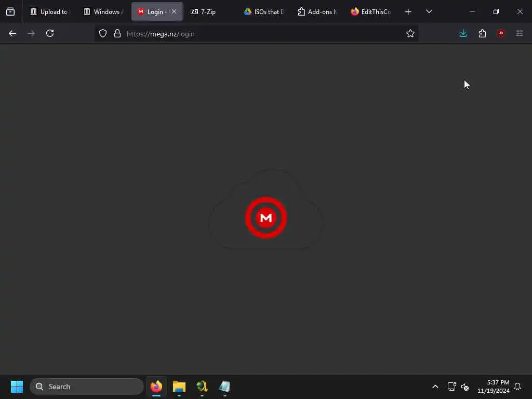Open the light blue notepad-like taskbar app
The width and height of the screenshot is (532, 399).
tap(224, 387)
